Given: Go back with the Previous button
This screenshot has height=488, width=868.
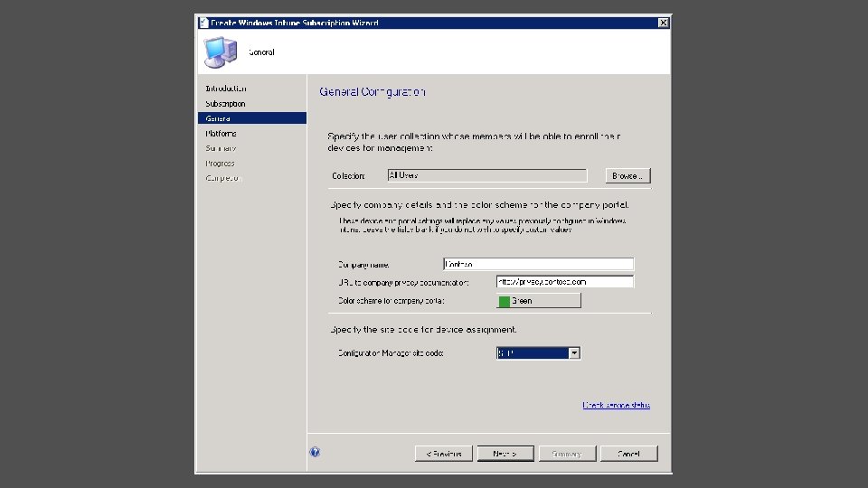Looking at the screenshot, I should point(443,454).
